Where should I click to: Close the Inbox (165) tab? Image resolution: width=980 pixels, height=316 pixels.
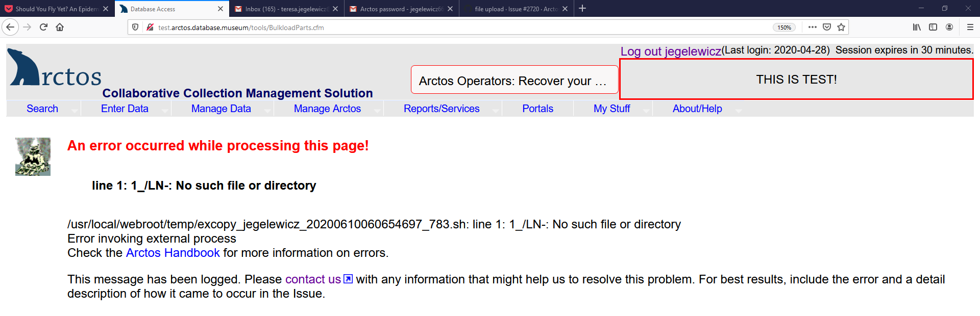(x=335, y=9)
